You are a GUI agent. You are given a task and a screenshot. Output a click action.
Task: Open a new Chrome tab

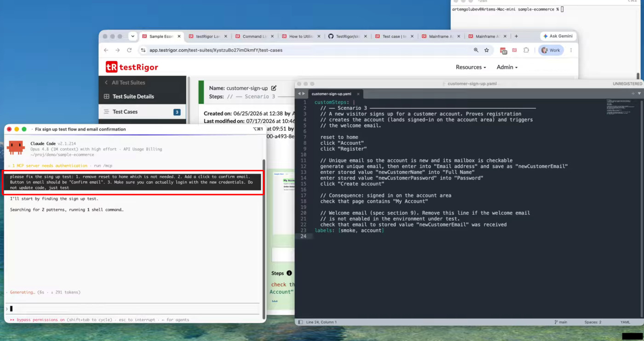516,36
